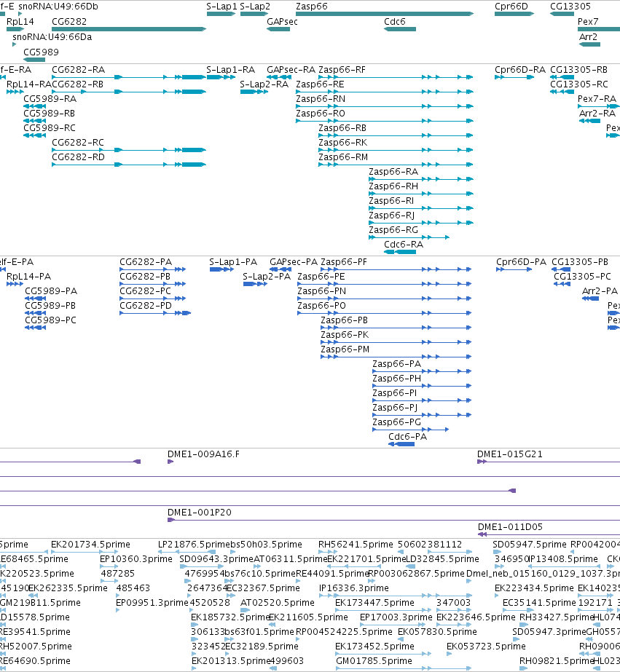Click the CG6282 gene span bar
The height and width of the screenshot is (672, 620).
click(129, 29)
